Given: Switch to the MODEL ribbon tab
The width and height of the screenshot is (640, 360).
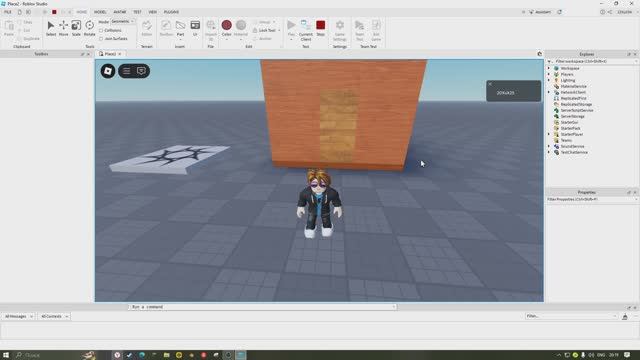Looking at the screenshot, I should 100,12.
